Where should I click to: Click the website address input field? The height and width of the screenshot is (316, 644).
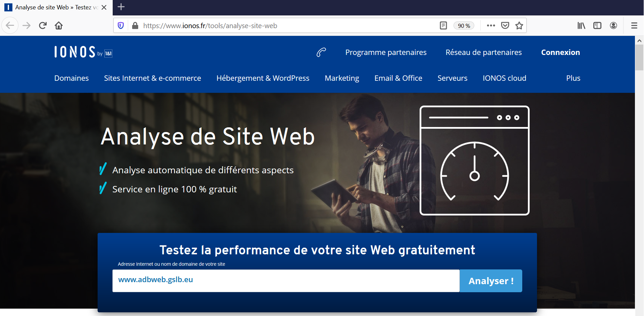[x=286, y=280]
